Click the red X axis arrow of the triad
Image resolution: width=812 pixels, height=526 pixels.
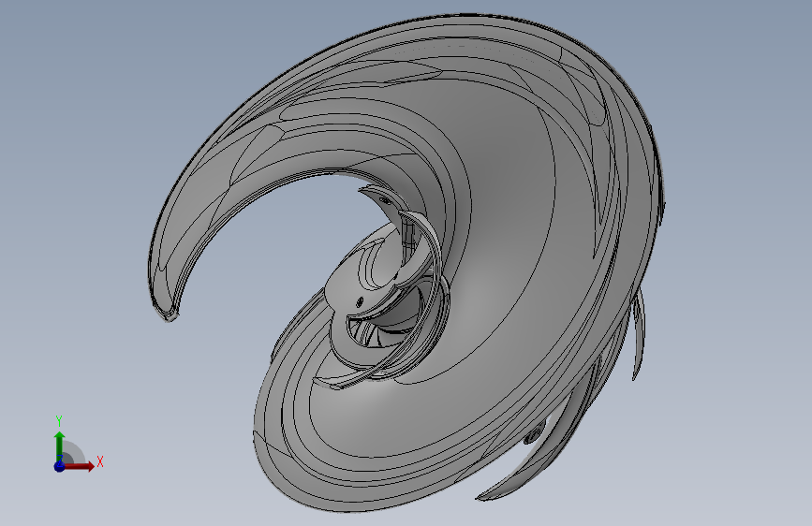(79, 466)
